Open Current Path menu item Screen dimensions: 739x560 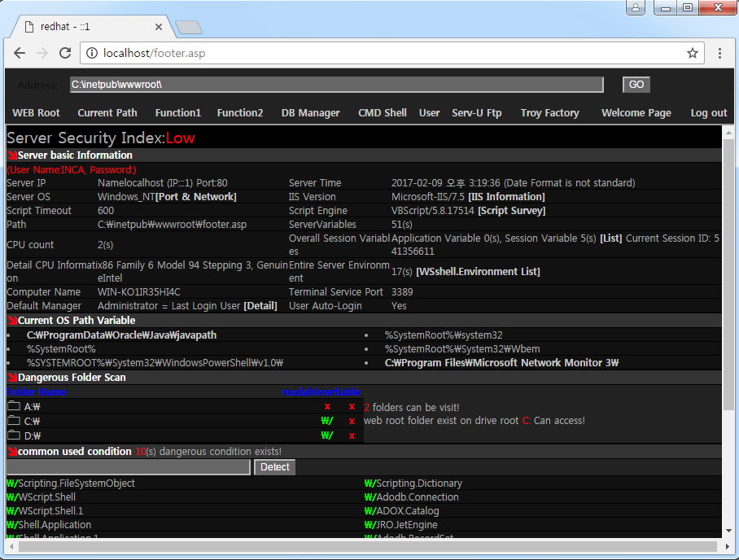pos(107,113)
